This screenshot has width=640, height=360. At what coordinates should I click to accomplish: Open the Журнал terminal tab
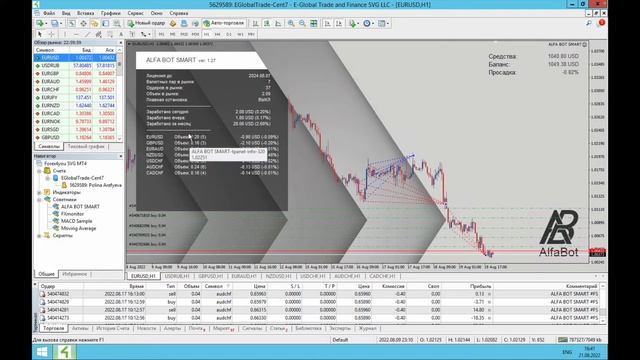368,328
